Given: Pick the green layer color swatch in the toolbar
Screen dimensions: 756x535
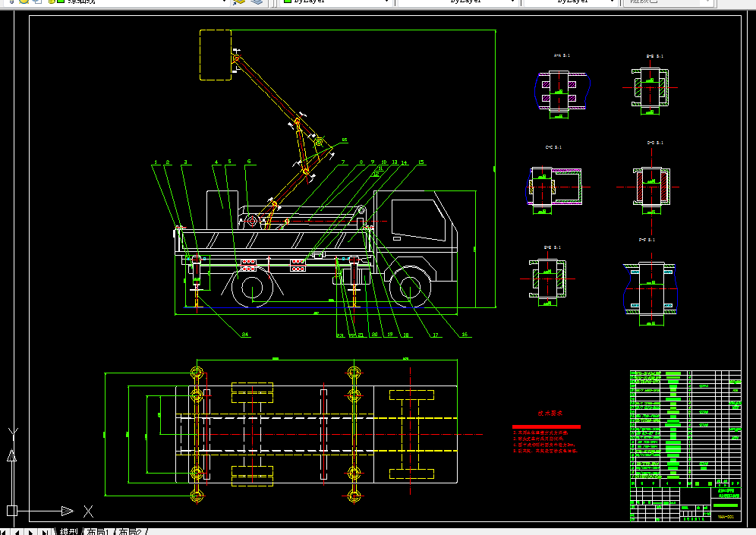Looking at the screenshot, I should click(61, 2).
